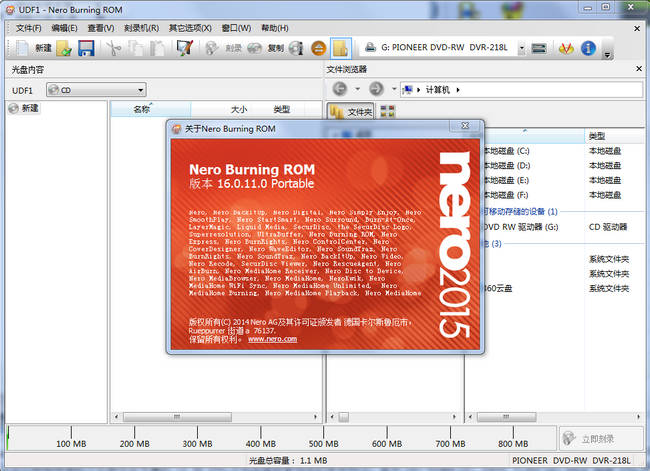Image resolution: width=650 pixels, height=471 pixels.
Task: Click the browser Forward arrow button
Action: 376,89
